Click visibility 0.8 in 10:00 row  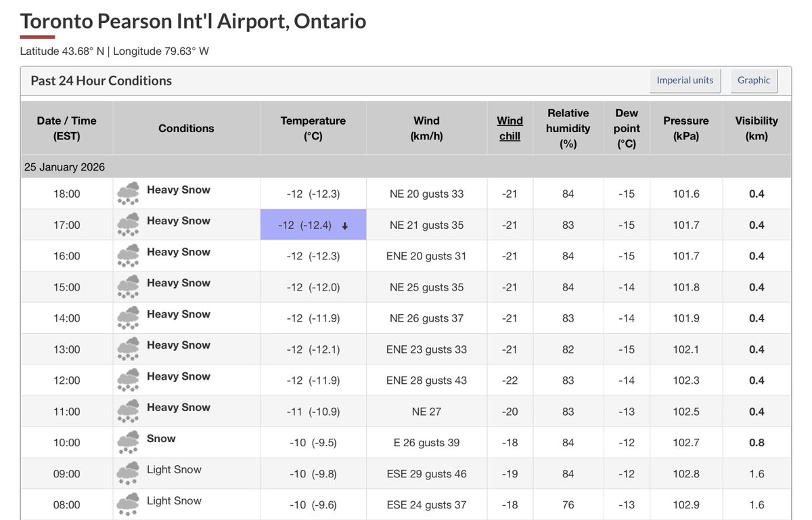[757, 443]
